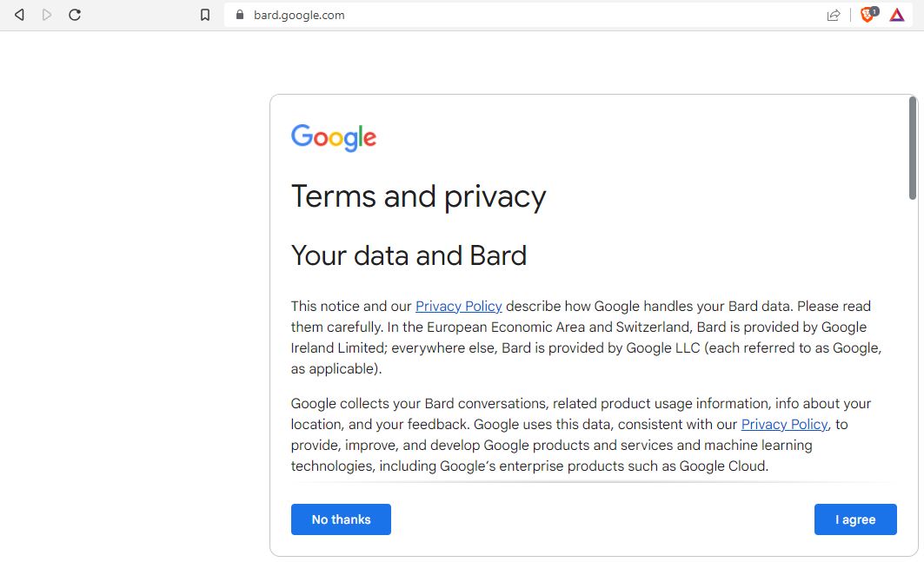Accept the terms with I agree
This screenshot has width=924, height=562.
click(x=855, y=519)
